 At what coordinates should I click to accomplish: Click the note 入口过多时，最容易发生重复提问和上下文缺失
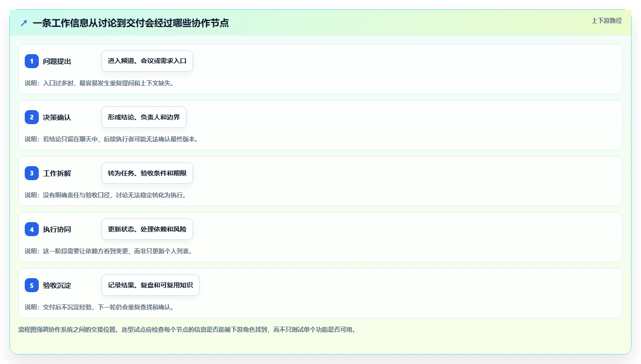coord(99,83)
